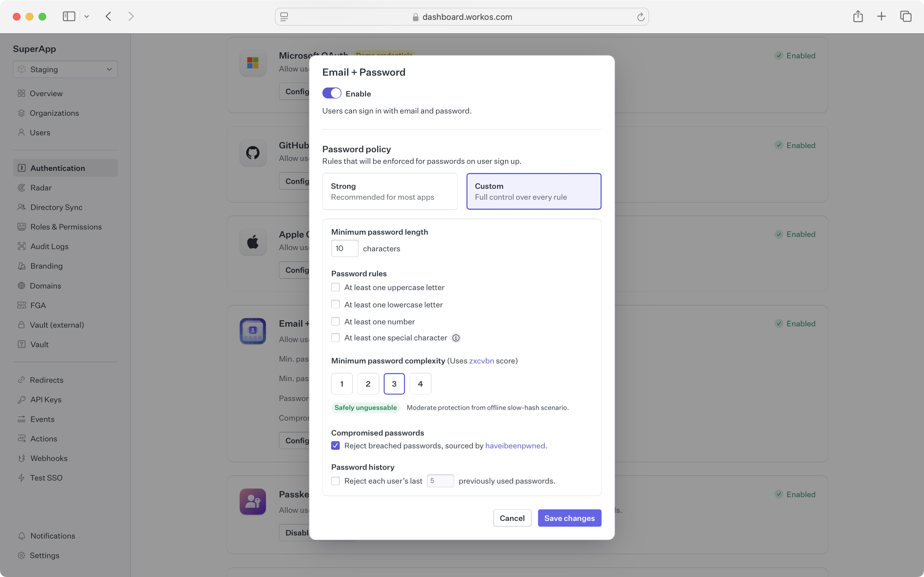Disable the Email + Password Enable toggle
Viewport: 924px width, 577px height.
point(331,93)
